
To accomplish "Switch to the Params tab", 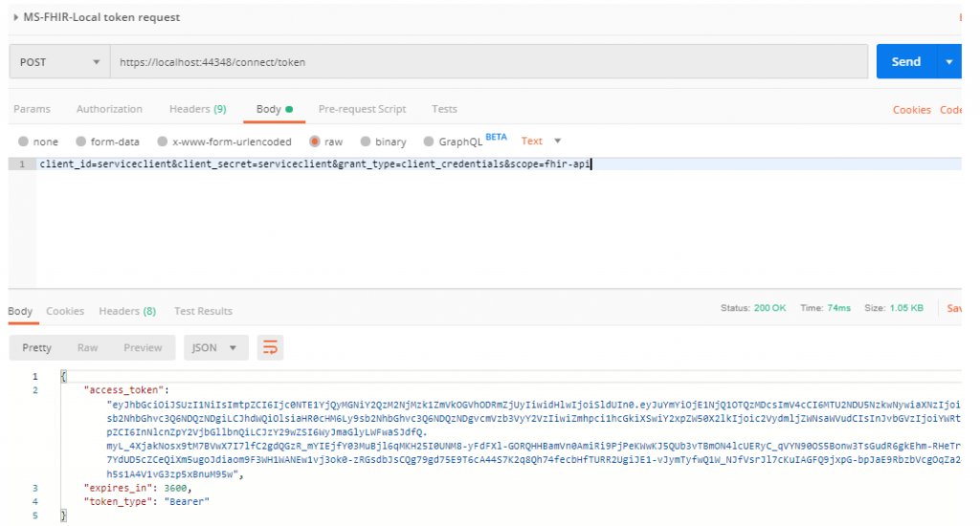I will 32,109.
